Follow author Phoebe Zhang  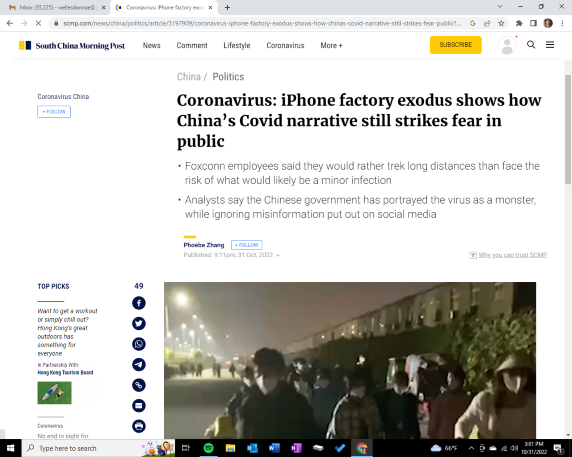point(247,245)
